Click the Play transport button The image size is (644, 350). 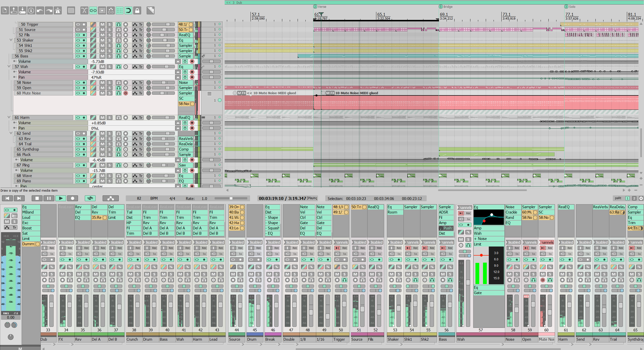tap(61, 198)
